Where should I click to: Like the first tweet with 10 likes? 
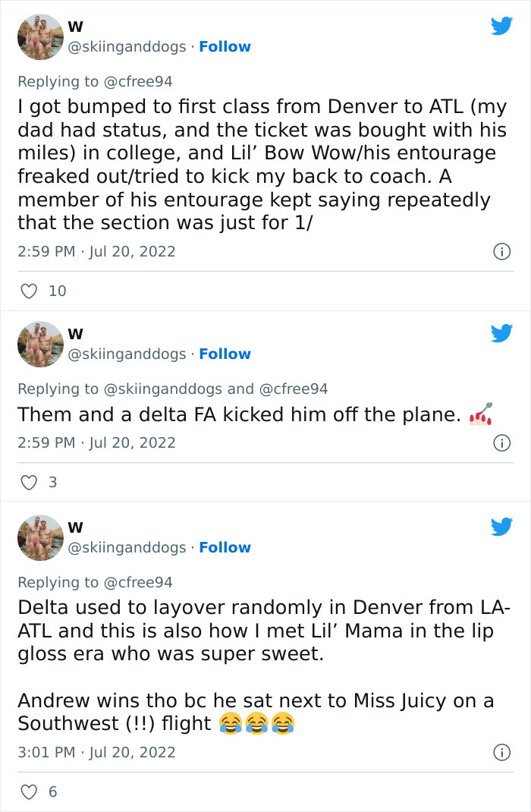[29, 291]
